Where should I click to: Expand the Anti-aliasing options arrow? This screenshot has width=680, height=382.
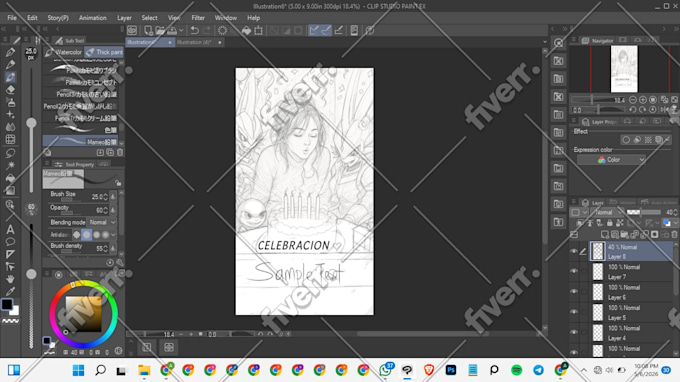pyautogui.click(x=114, y=235)
